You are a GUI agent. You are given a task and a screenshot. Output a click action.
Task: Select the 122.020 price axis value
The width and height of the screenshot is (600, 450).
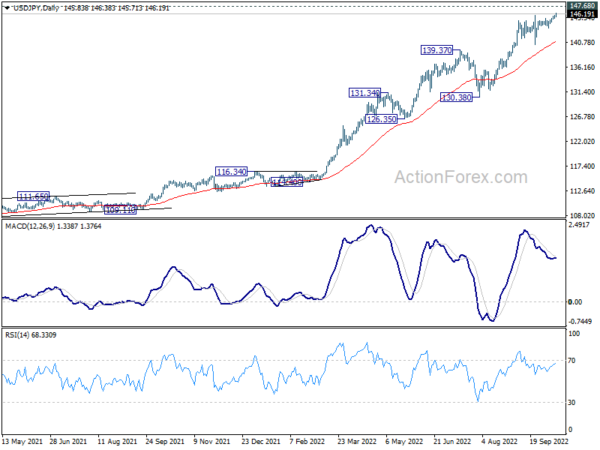(x=582, y=142)
